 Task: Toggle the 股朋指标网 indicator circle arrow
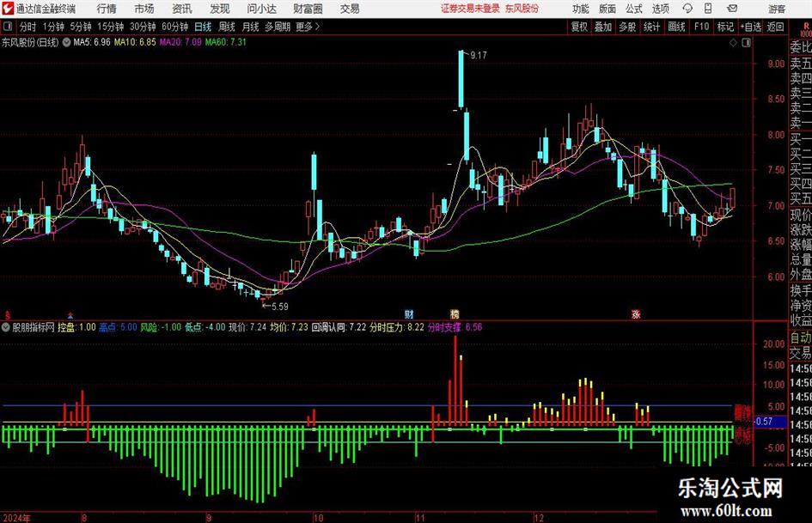click(x=7, y=327)
